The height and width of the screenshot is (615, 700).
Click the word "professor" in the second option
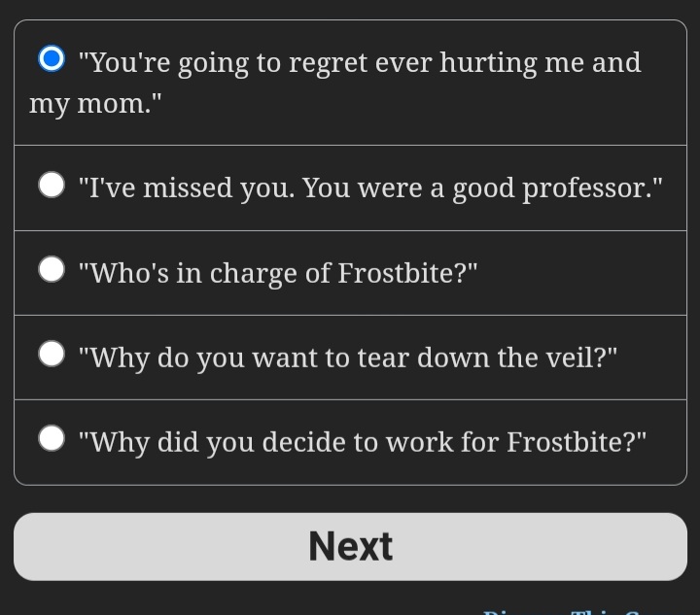[x=584, y=188]
